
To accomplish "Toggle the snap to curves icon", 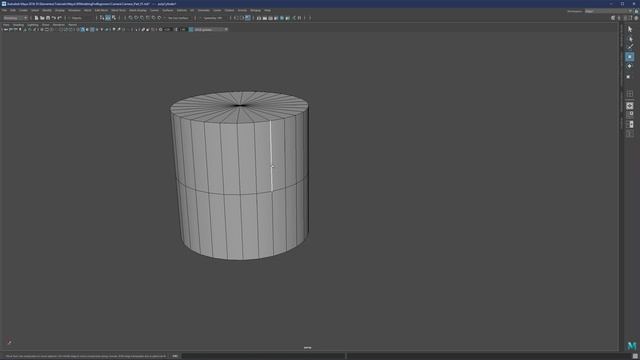I will click(x=136, y=18).
